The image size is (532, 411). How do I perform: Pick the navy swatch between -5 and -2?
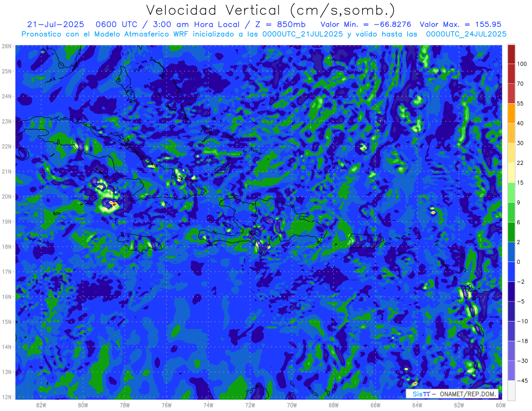511,291
